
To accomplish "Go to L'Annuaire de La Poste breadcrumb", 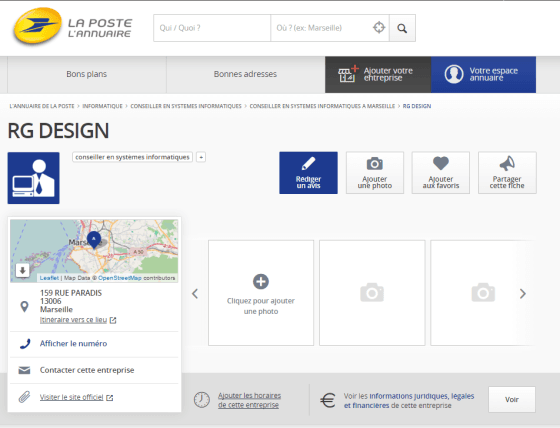I will (42, 106).
